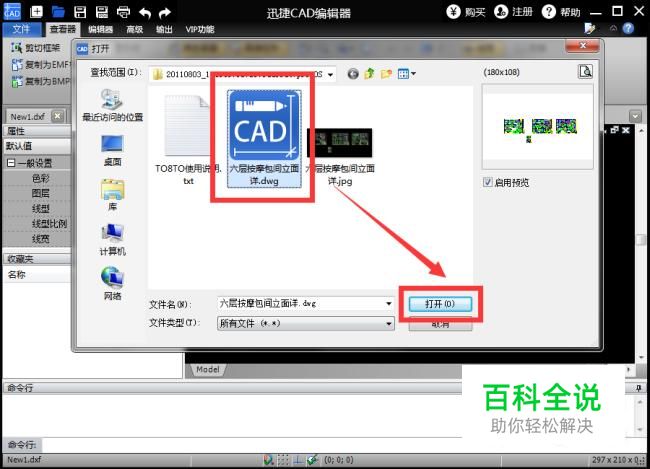Pin the command line panel
Image resolution: width=650 pixels, height=469 pixels.
coord(638,388)
